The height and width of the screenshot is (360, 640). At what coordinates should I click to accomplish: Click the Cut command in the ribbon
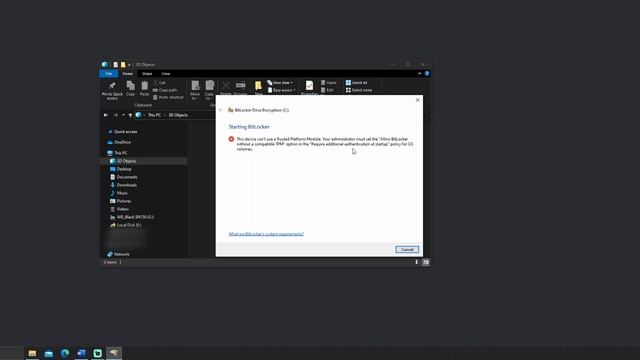pos(159,82)
